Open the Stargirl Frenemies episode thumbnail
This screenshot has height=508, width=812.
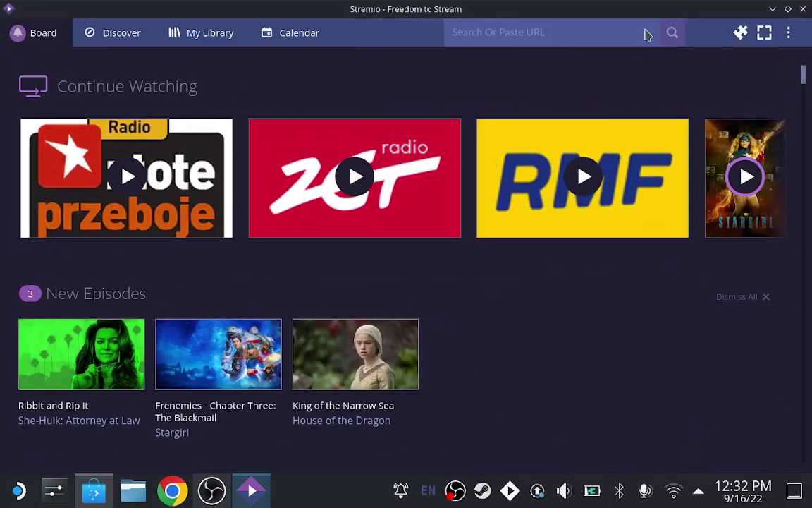click(x=219, y=354)
